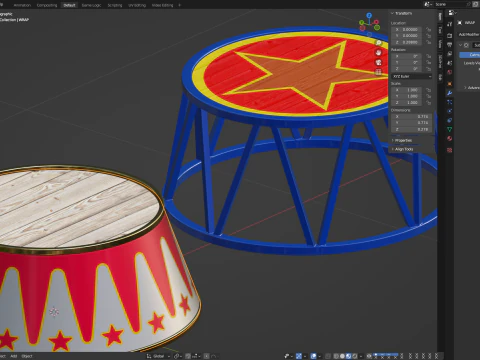Edit Dimensions X value field

412,117
